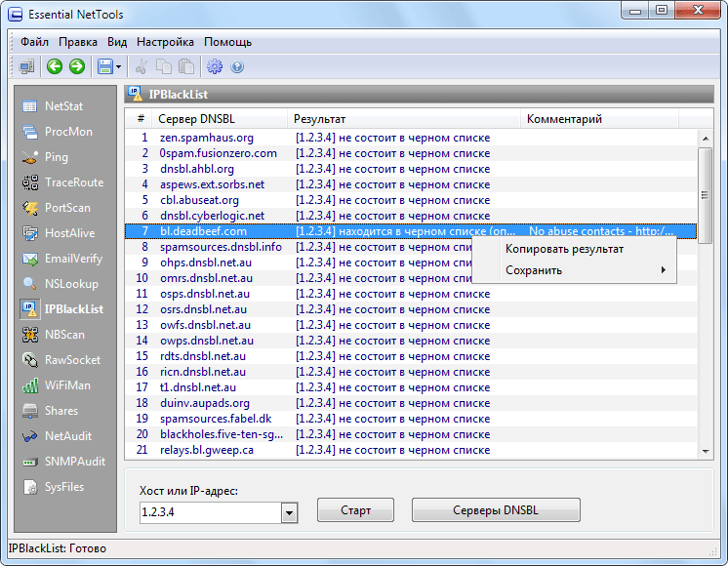Viewport: 728px width, 566px height.
Task: Select row osps.dnsbl.net.au
Action: coord(411,294)
